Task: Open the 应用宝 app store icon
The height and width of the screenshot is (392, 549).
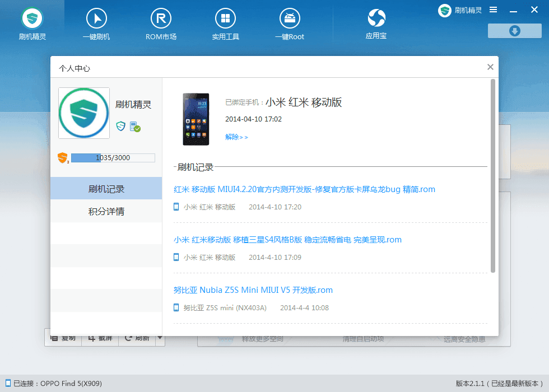Action: pyautogui.click(x=376, y=18)
